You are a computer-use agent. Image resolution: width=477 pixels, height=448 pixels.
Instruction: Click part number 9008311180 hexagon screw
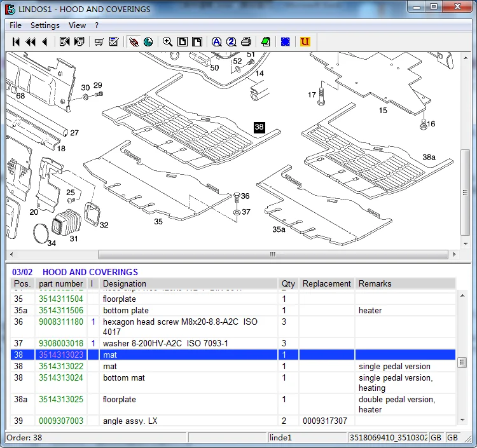(x=61, y=322)
